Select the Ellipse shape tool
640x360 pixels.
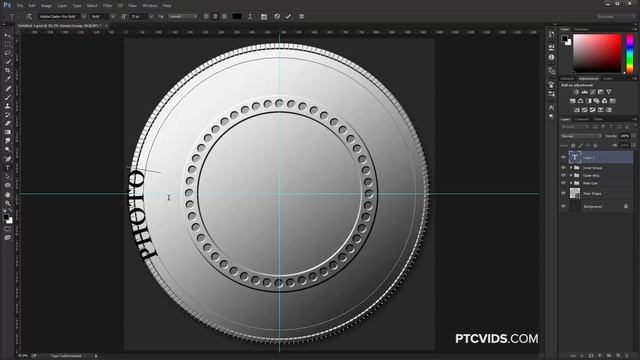click(x=7, y=185)
